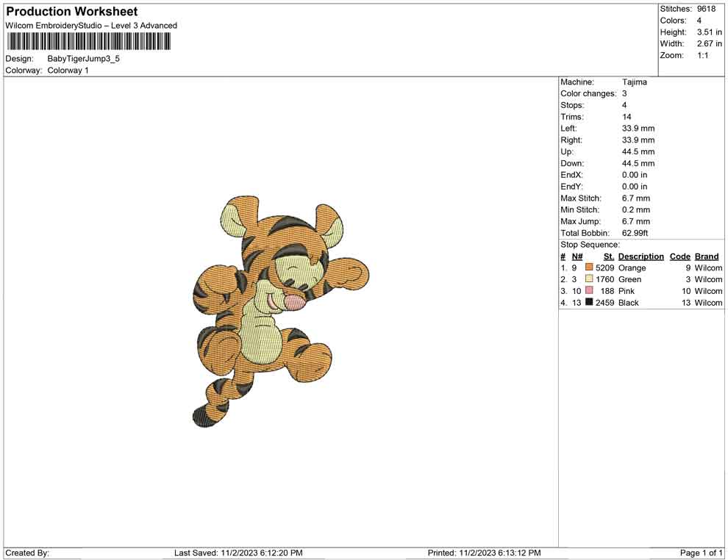Click the Machine value 'Tajima'
Viewport: 728px width, 560px height.
(634, 82)
